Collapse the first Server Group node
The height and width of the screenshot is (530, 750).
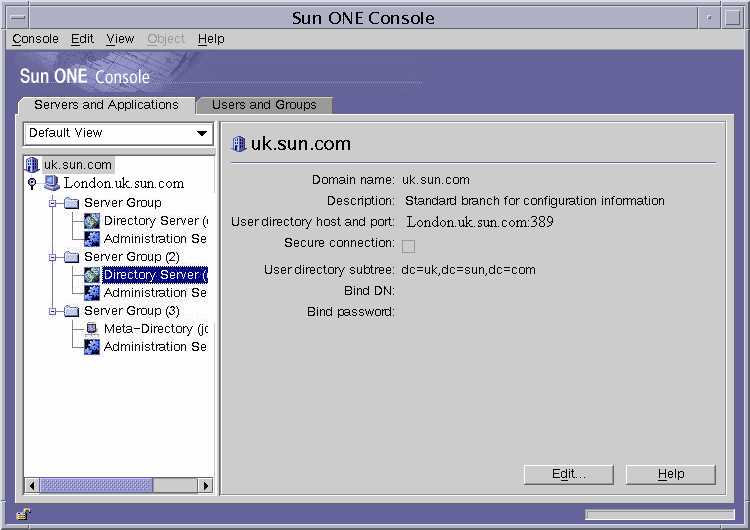click(x=53, y=203)
